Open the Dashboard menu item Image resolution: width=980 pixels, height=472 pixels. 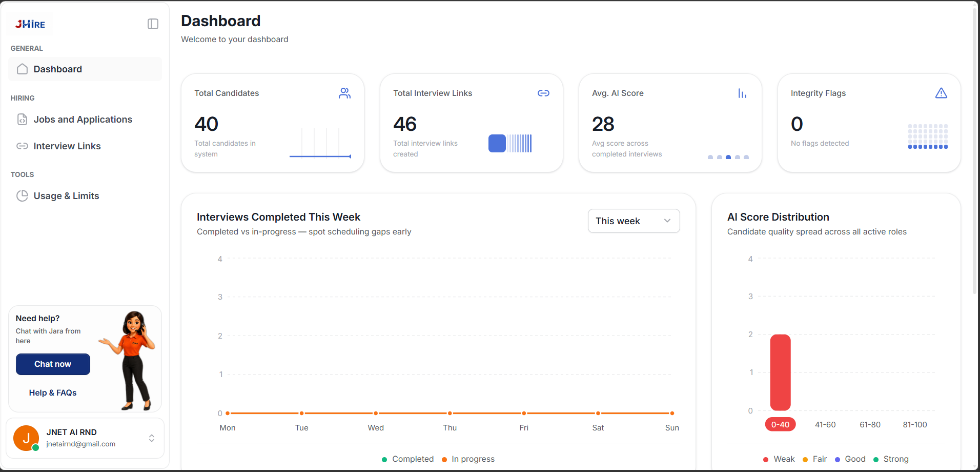(85, 69)
